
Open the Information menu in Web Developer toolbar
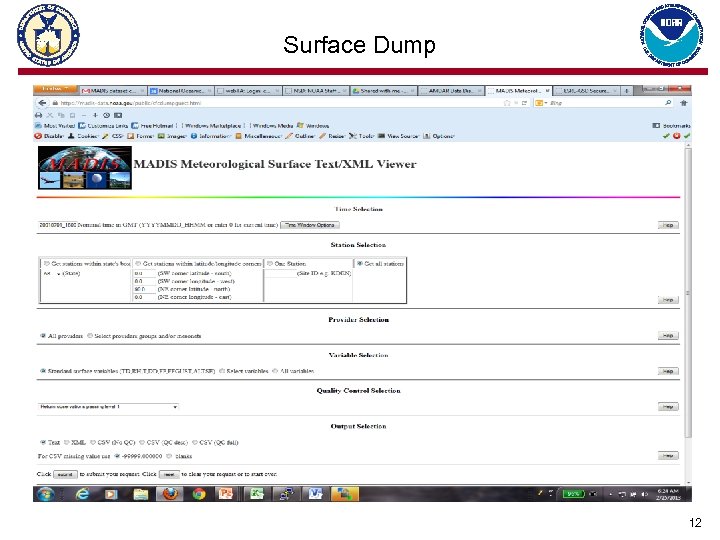(x=211, y=136)
